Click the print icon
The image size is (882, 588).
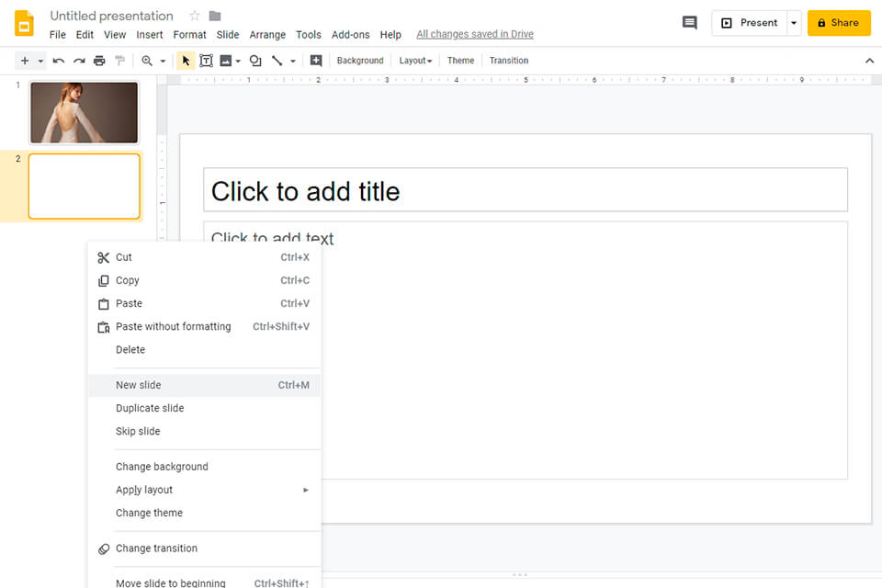pos(99,61)
